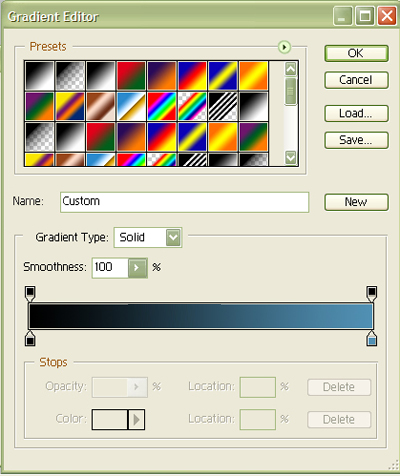
Task: Click the Color swatch in Stops
Action: (110, 420)
